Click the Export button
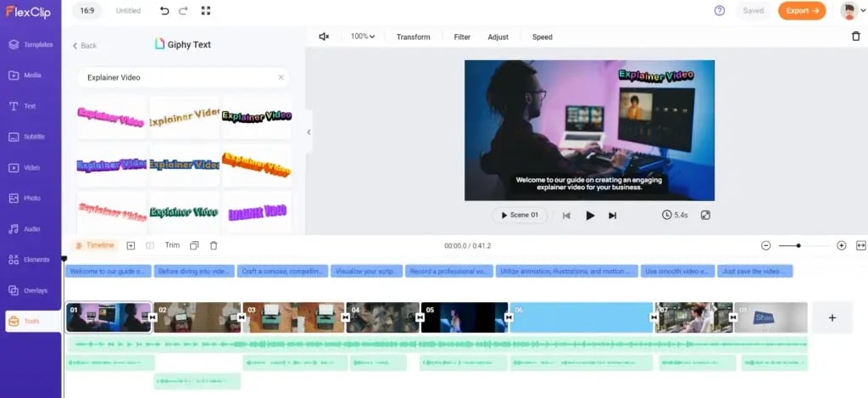 coord(802,11)
